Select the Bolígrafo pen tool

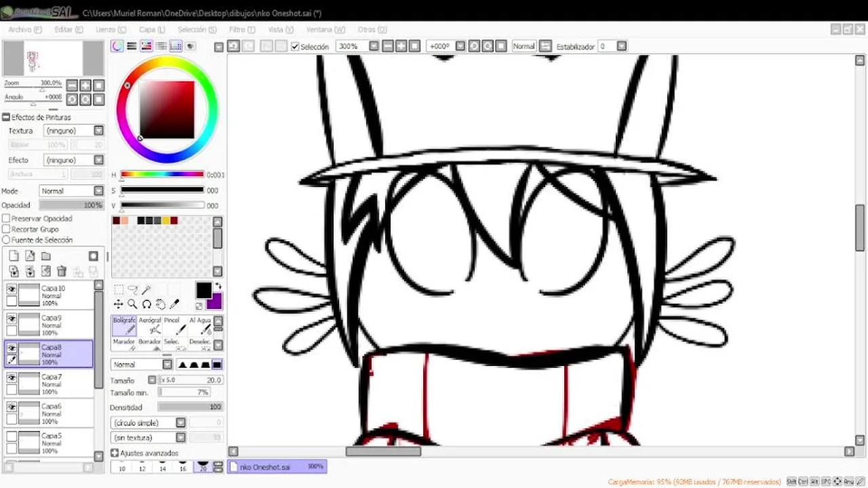[123, 325]
